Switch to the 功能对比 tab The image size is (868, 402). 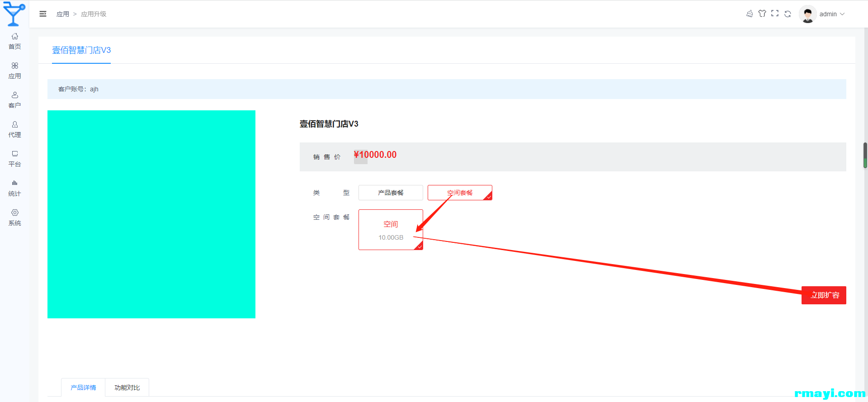tap(127, 388)
